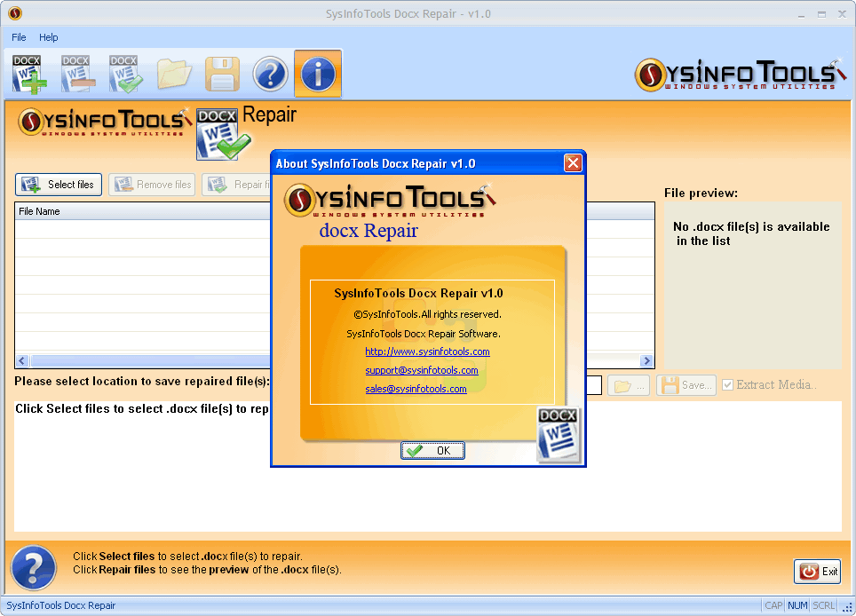The image size is (856, 616).
Task: Click the CAP indicator in status bar
Action: 773,605
